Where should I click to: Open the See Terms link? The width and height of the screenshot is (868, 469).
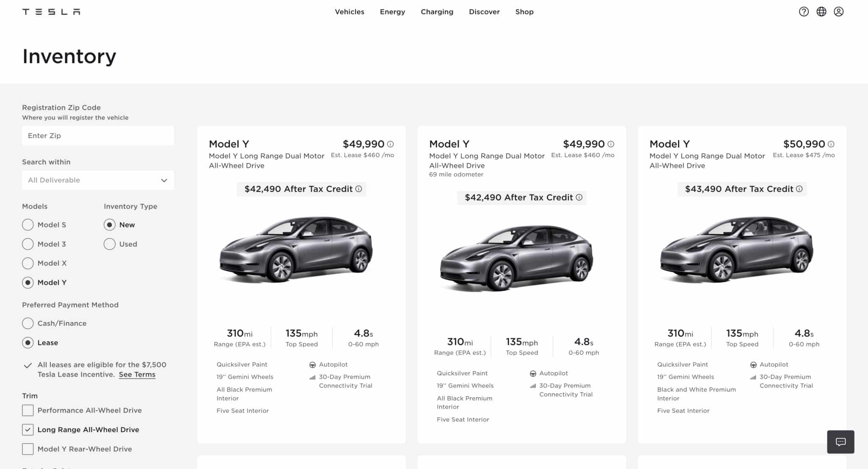136,374
